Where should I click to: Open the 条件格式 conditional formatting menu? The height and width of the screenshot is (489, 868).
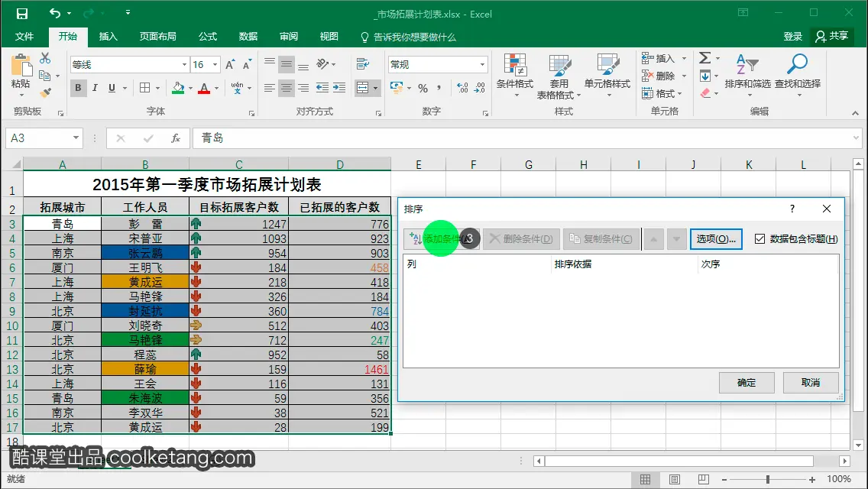pos(515,76)
